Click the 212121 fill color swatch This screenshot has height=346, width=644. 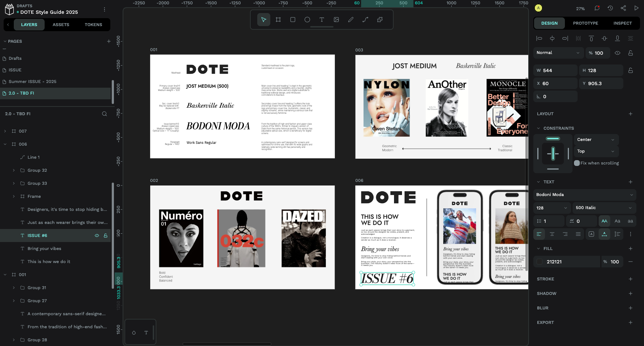540,262
